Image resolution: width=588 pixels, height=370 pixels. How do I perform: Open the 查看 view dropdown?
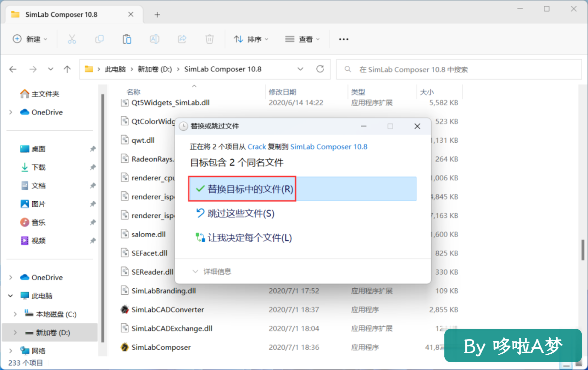pyautogui.click(x=303, y=39)
